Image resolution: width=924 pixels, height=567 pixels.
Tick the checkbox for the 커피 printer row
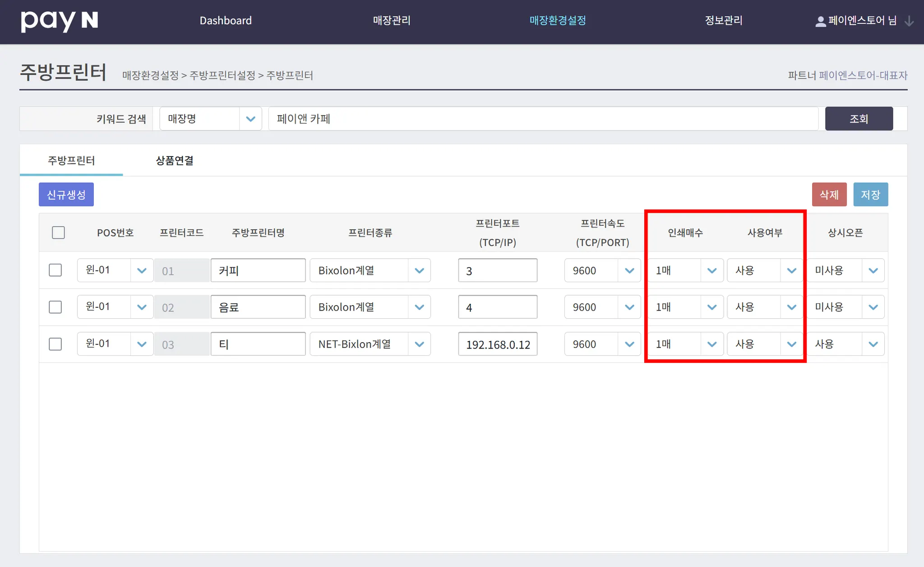click(x=55, y=270)
